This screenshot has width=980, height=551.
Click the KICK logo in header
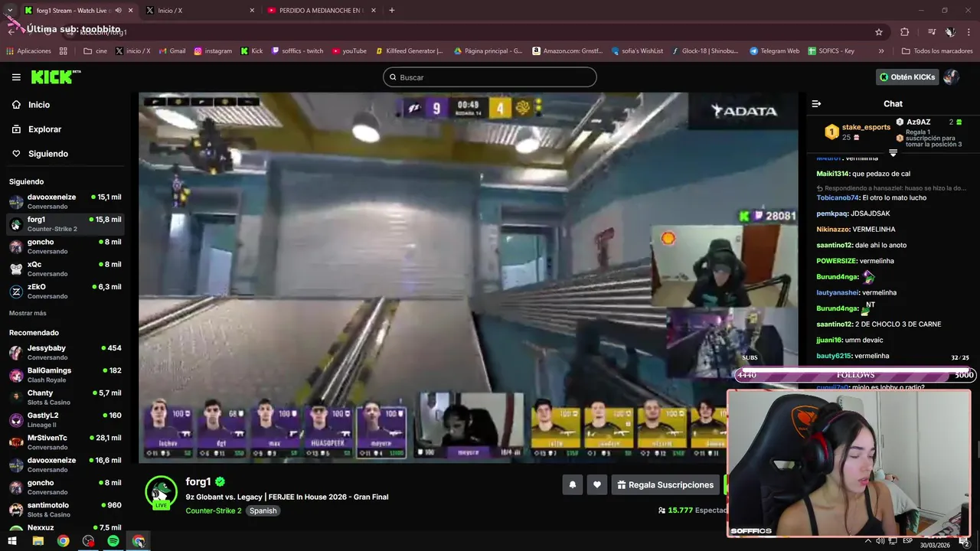coord(56,77)
